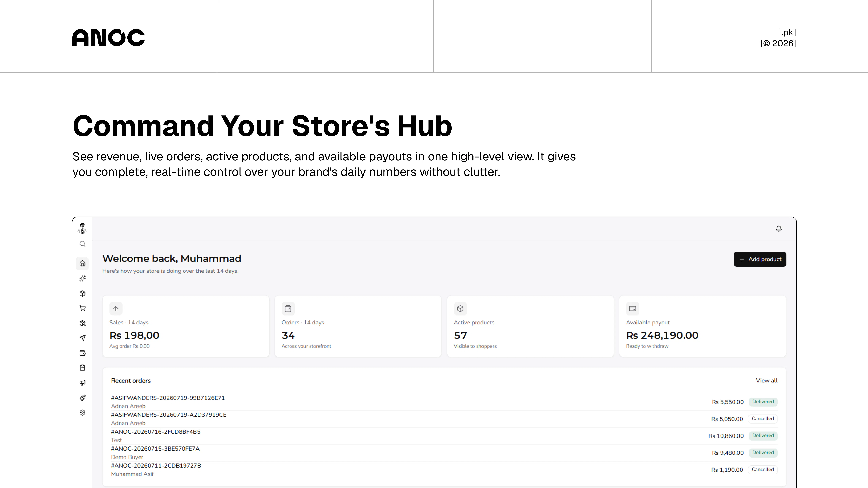Image resolution: width=868 pixels, height=488 pixels.
Task: Open the shopping cart orders icon
Action: [x=83, y=309]
